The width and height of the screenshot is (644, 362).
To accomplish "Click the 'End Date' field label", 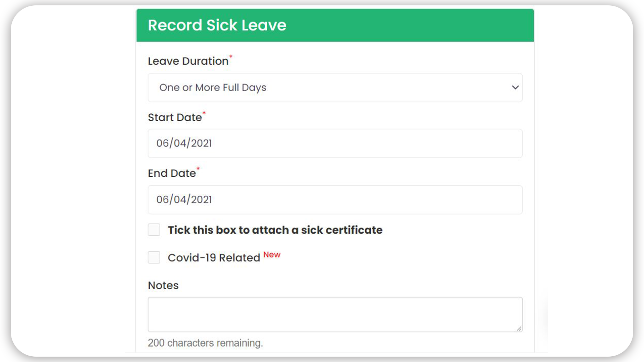I will pos(172,173).
